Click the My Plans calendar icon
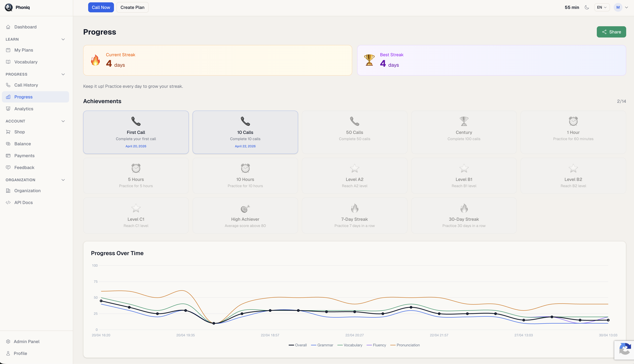The height and width of the screenshot is (364, 634). coord(8,50)
